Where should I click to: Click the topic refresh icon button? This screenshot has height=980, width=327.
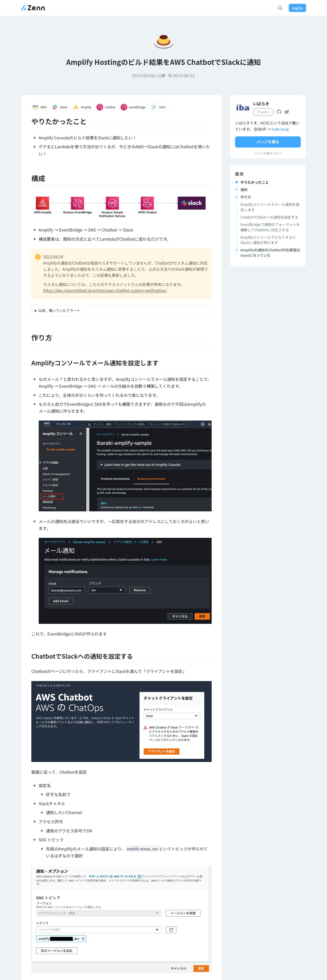point(171,930)
